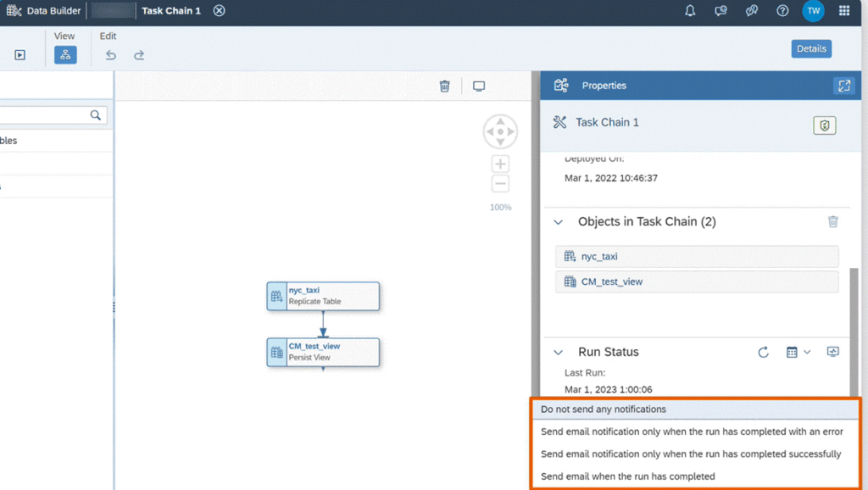Screen dimensions: 868x490
Task: Click the notifications bell icon
Action: pos(690,10)
